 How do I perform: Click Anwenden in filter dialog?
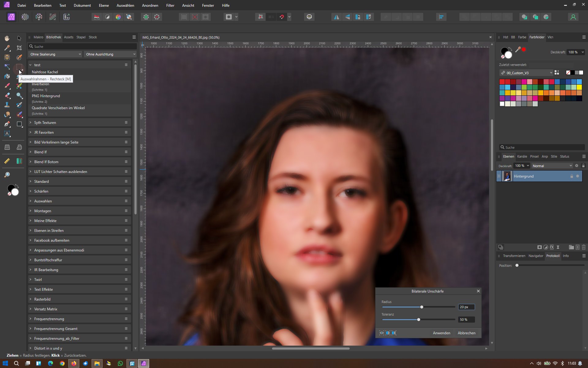tap(441, 333)
